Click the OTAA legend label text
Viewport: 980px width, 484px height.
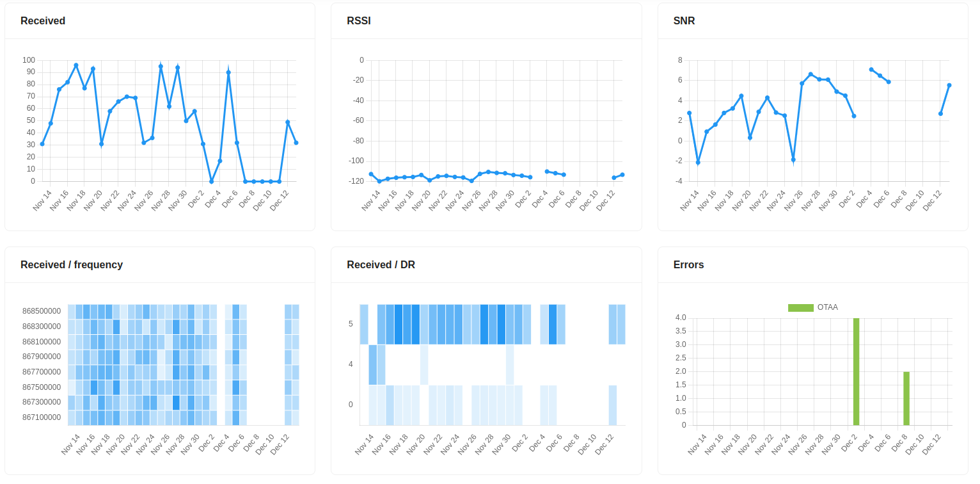827,307
